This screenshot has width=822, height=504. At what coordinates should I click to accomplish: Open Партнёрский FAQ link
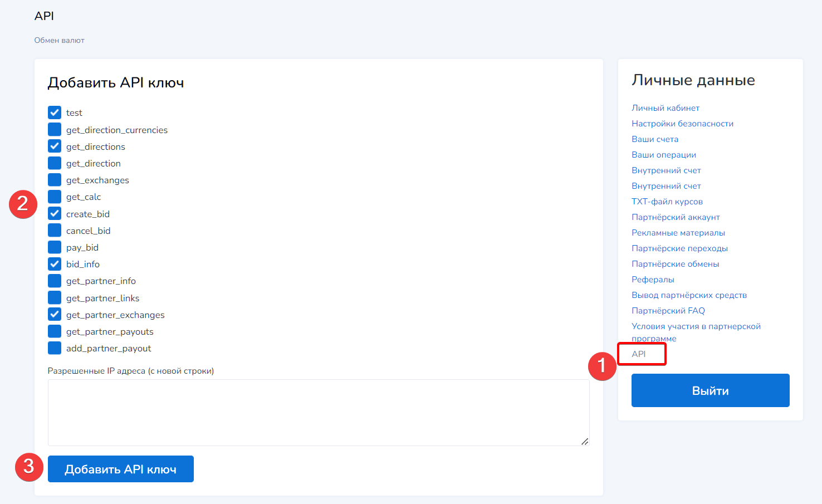(668, 311)
